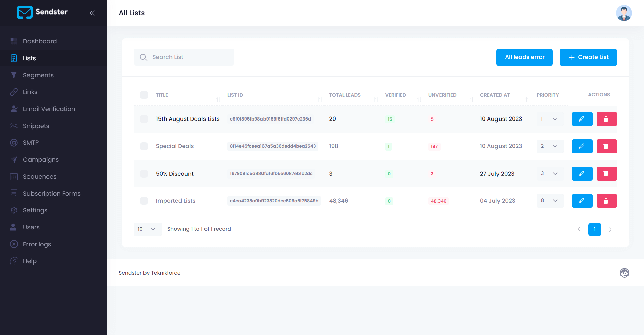This screenshot has height=335, width=644.
Task: Open the support chat headset icon
Action: coord(624,273)
